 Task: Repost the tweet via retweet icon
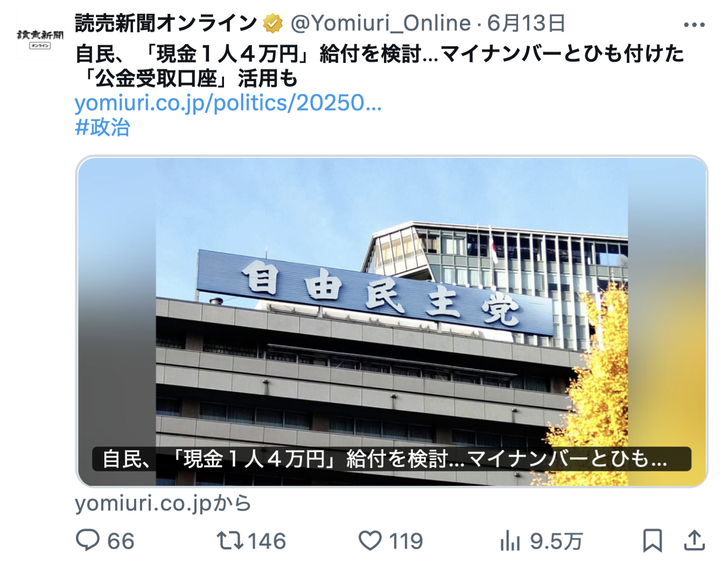[230, 541]
